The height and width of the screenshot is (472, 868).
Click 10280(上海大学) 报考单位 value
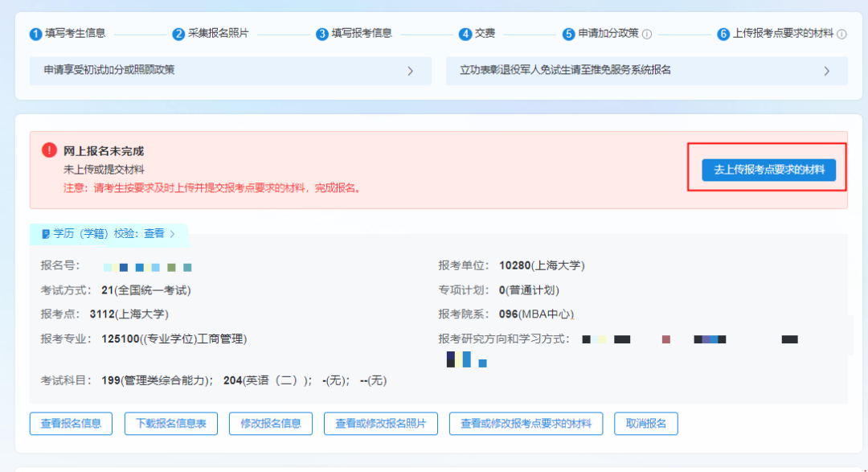(542, 266)
